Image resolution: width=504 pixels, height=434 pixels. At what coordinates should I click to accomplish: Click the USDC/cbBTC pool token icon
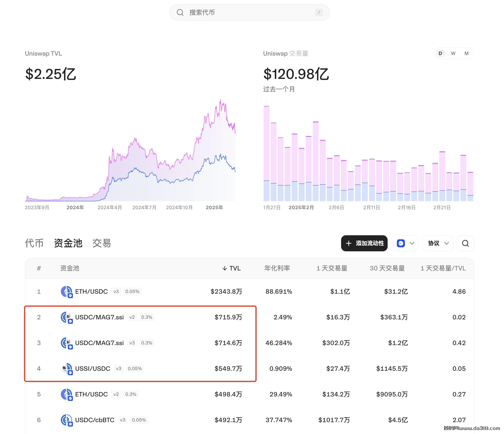(66, 420)
